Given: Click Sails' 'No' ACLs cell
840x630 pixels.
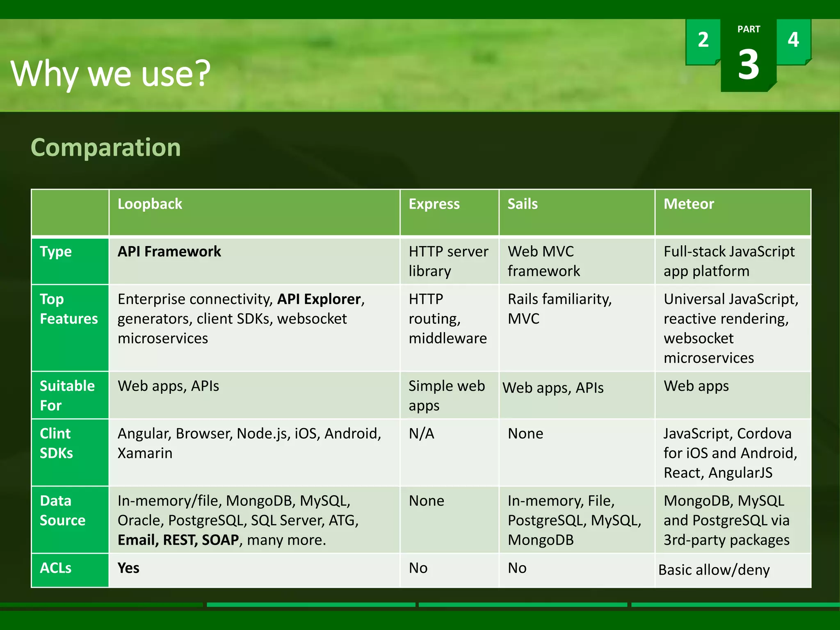Looking at the screenshot, I should [577, 571].
